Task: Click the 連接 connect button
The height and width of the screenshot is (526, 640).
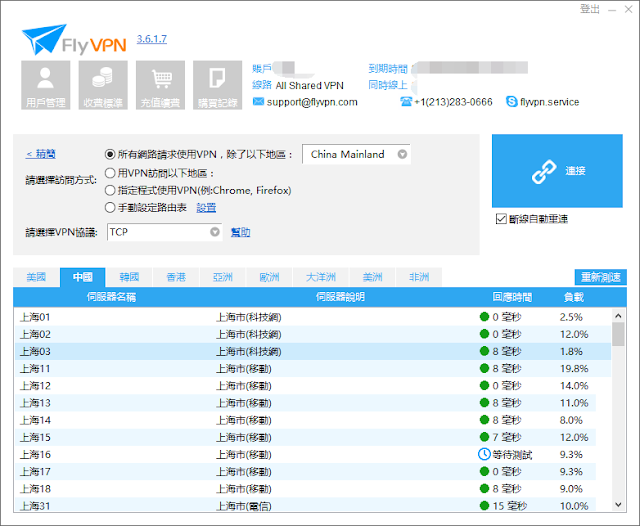Action: pyautogui.click(x=557, y=171)
